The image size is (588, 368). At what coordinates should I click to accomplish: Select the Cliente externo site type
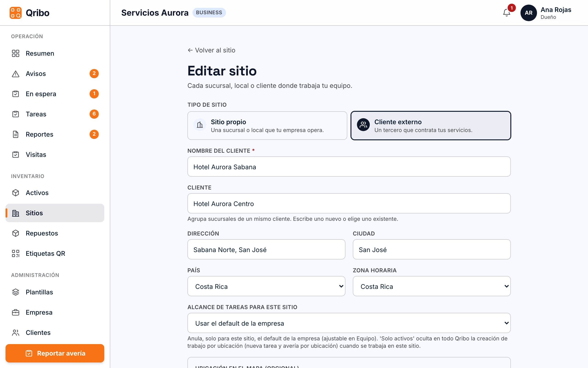coord(431,126)
